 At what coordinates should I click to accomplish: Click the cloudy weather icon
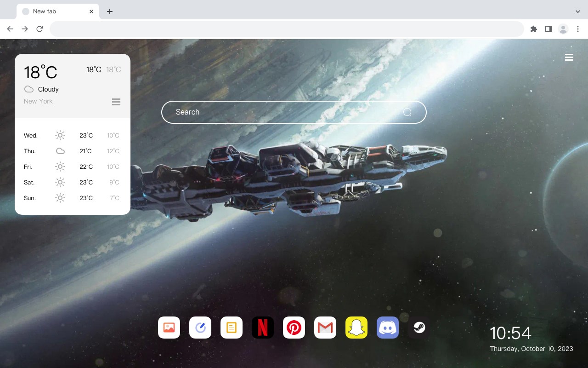click(x=29, y=89)
